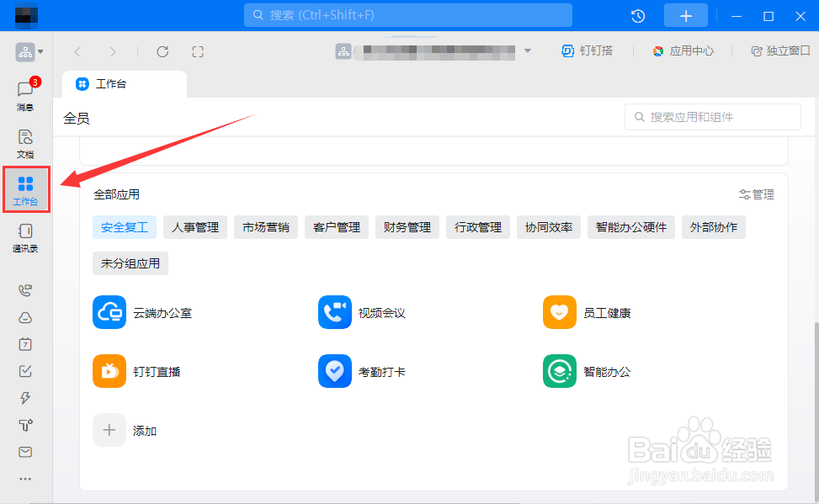Click the organization switcher icon at sidebar top
This screenshot has width=819, height=504.
tap(29, 51)
